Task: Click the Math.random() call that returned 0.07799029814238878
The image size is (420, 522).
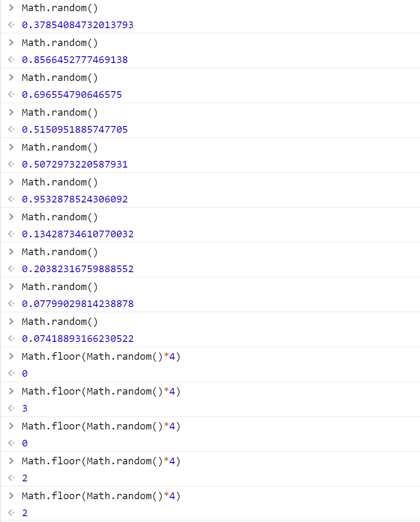Action: 60,286
